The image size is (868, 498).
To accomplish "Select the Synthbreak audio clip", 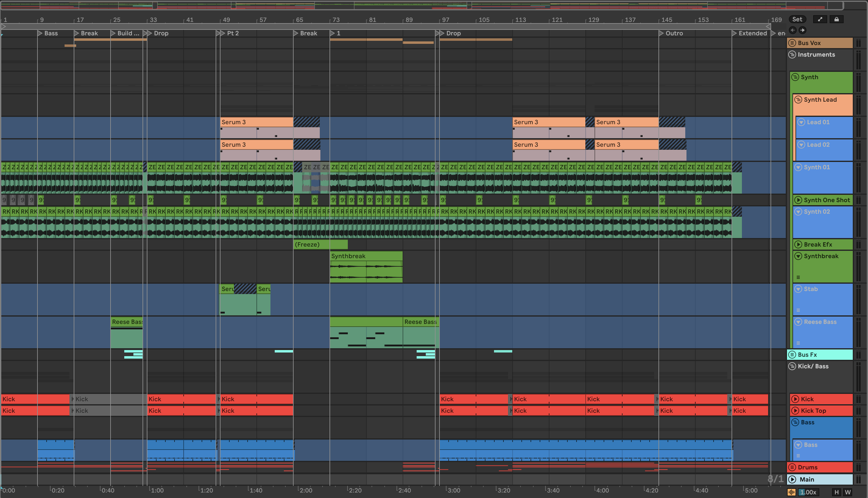I will point(366,256).
